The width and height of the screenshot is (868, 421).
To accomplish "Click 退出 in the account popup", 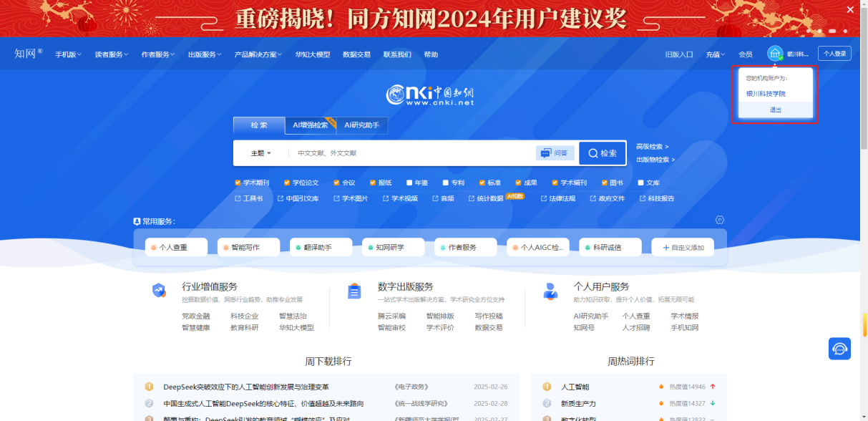I will pos(775,110).
